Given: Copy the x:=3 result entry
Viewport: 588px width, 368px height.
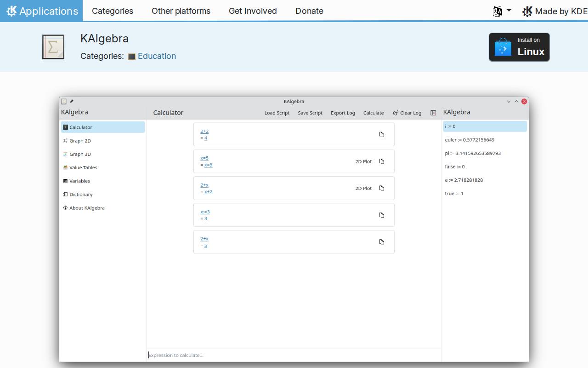Looking at the screenshot, I should [382, 215].
